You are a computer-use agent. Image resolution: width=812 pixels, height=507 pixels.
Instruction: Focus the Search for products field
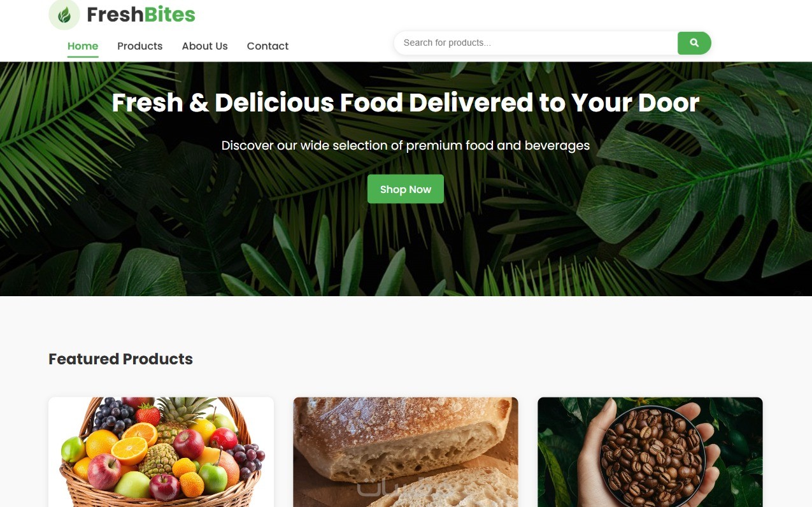point(536,43)
